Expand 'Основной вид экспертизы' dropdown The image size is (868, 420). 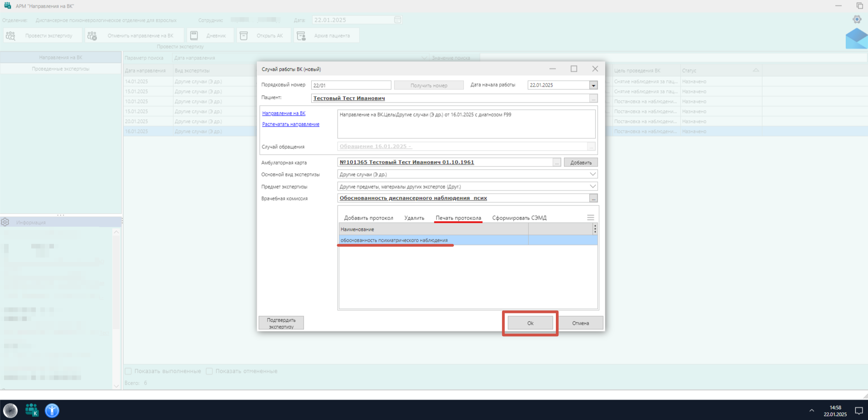click(x=593, y=174)
